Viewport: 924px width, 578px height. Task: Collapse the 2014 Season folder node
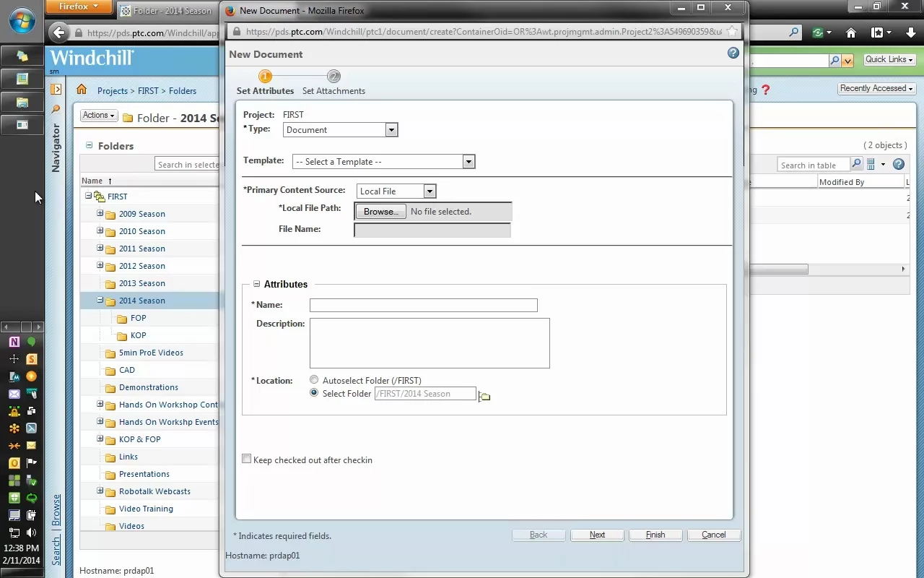pyautogui.click(x=100, y=300)
